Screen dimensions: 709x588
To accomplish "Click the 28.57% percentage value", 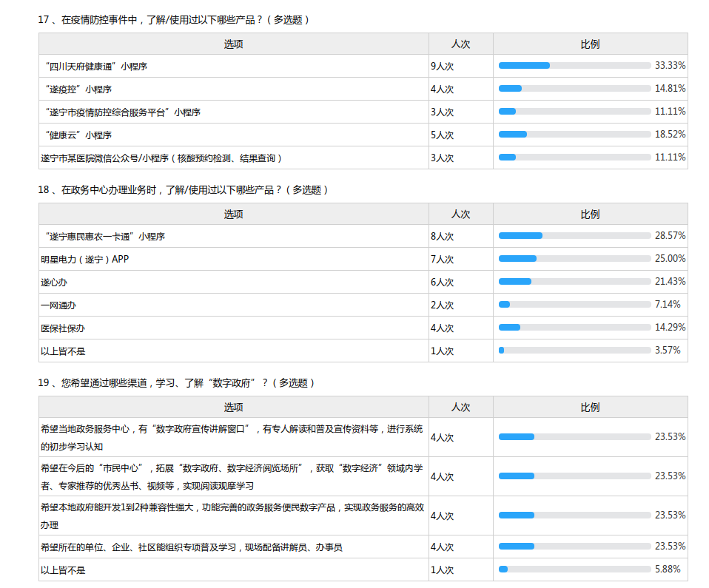I will tap(670, 236).
